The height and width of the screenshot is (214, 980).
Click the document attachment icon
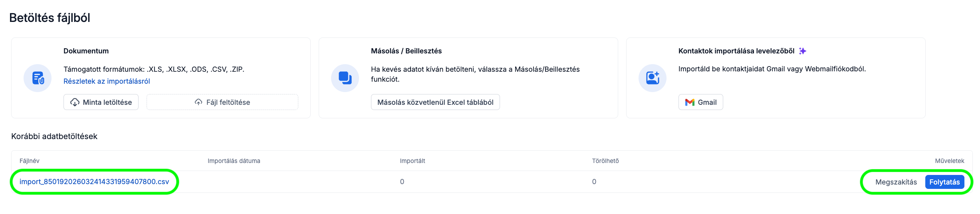point(38,78)
